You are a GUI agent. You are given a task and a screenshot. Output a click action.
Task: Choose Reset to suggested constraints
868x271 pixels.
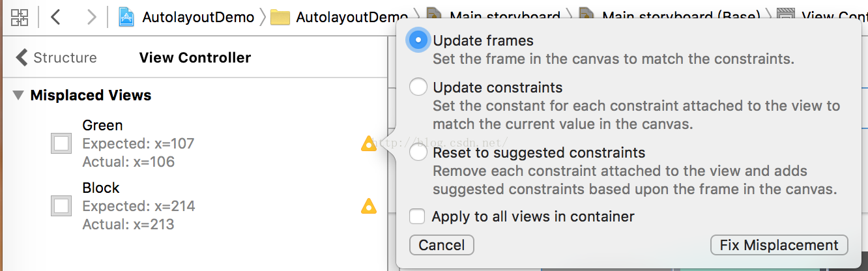click(x=418, y=153)
